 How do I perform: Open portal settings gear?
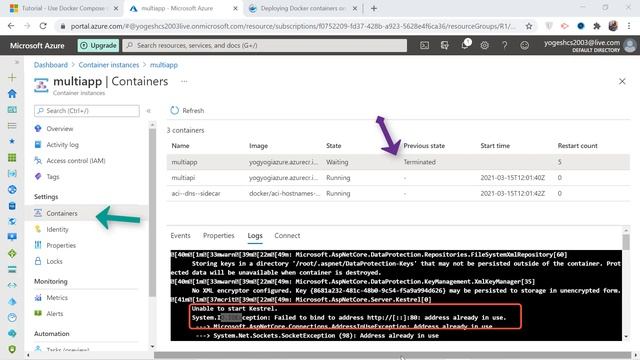click(484, 45)
